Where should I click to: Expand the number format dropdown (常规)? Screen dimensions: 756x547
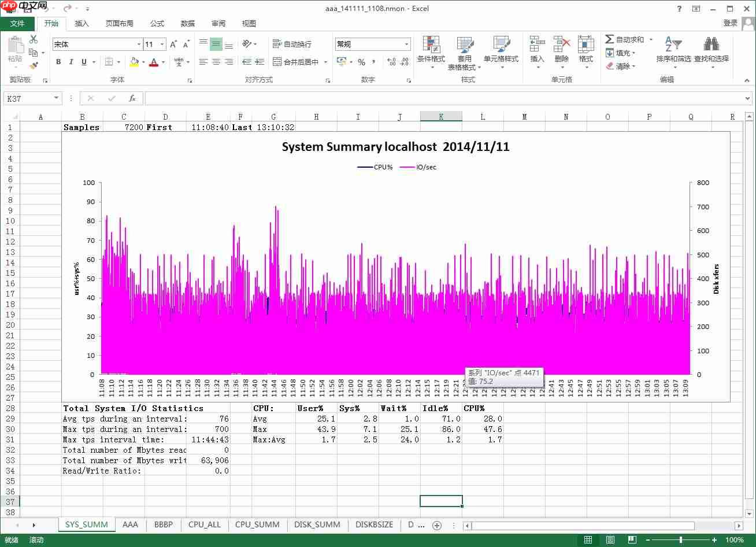tap(406, 45)
